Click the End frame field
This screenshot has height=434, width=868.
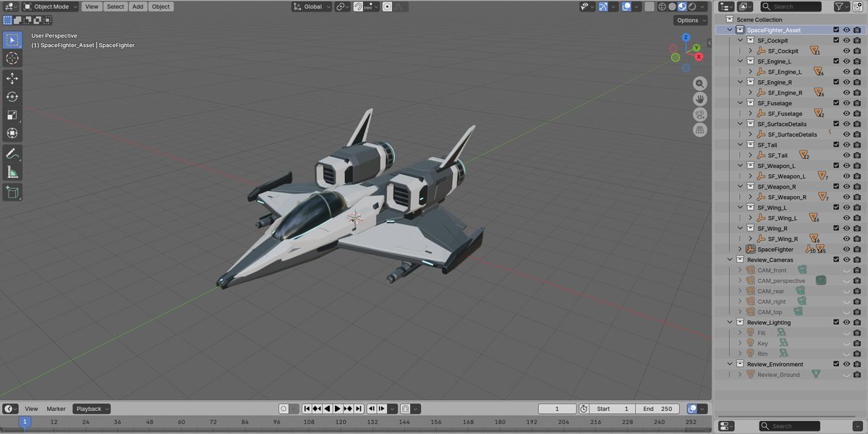[x=659, y=409]
